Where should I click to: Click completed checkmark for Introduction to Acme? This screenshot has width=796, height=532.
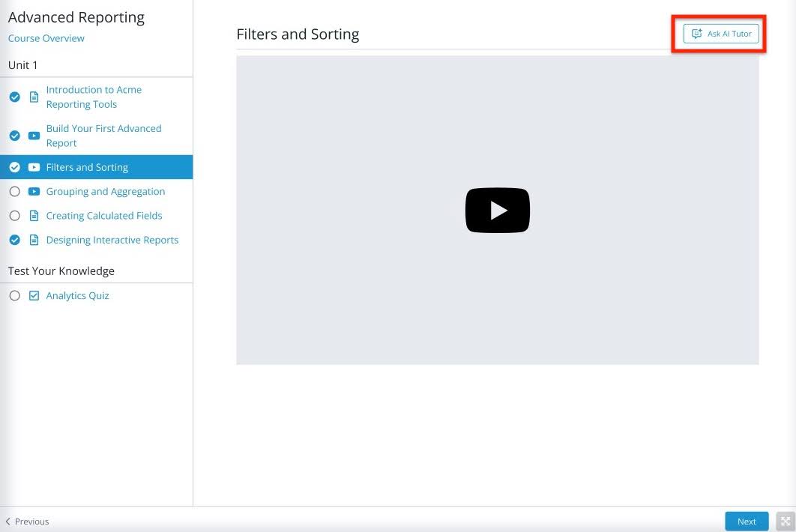pyautogui.click(x=14, y=97)
